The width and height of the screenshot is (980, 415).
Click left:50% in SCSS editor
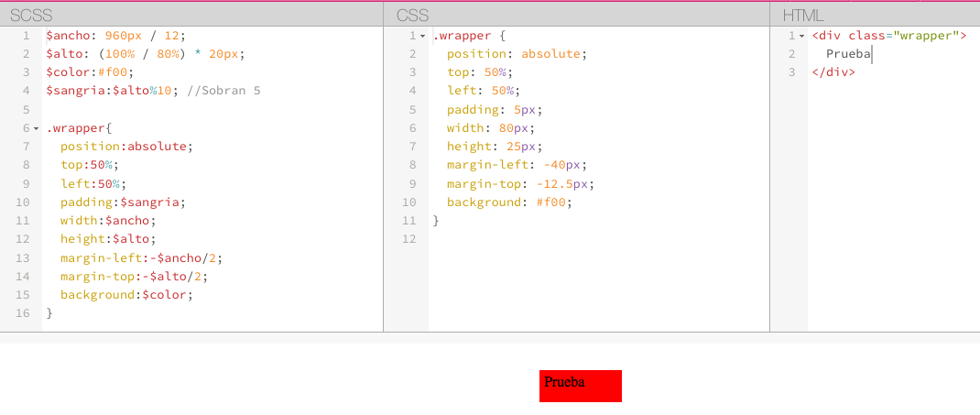[93, 184]
